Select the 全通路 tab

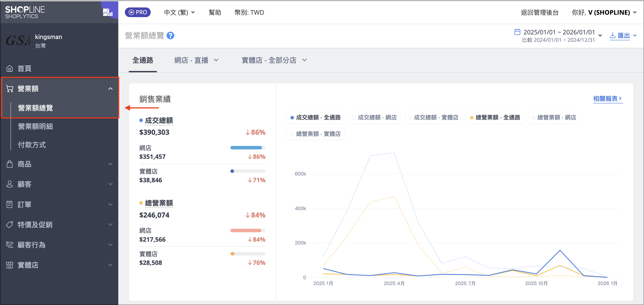143,60
